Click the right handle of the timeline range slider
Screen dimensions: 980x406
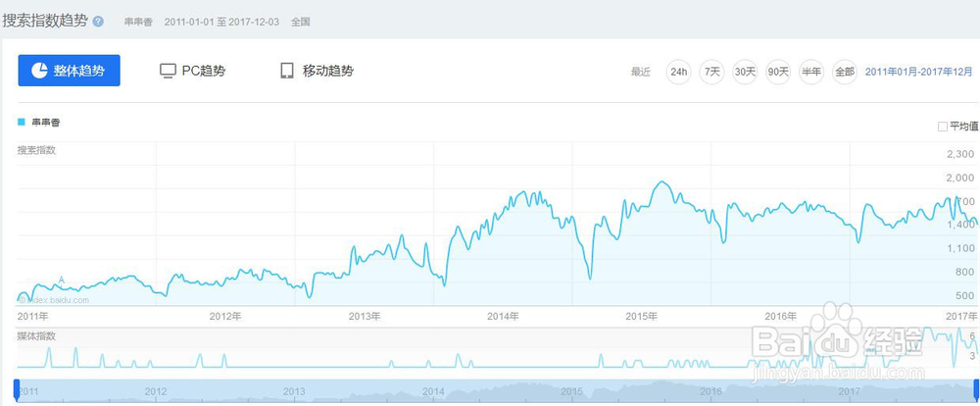pos(976,389)
